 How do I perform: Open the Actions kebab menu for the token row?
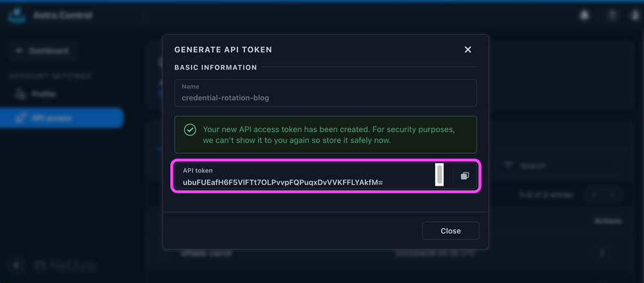point(603,253)
